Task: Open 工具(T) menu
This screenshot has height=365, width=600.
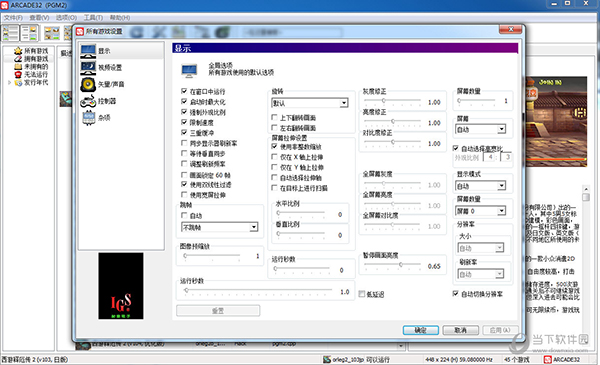Action: (93, 18)
